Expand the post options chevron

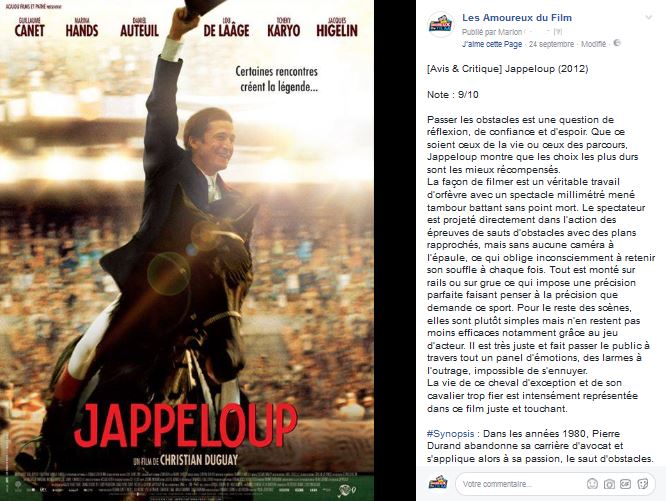pyautogui.click(x=649, y=17)
